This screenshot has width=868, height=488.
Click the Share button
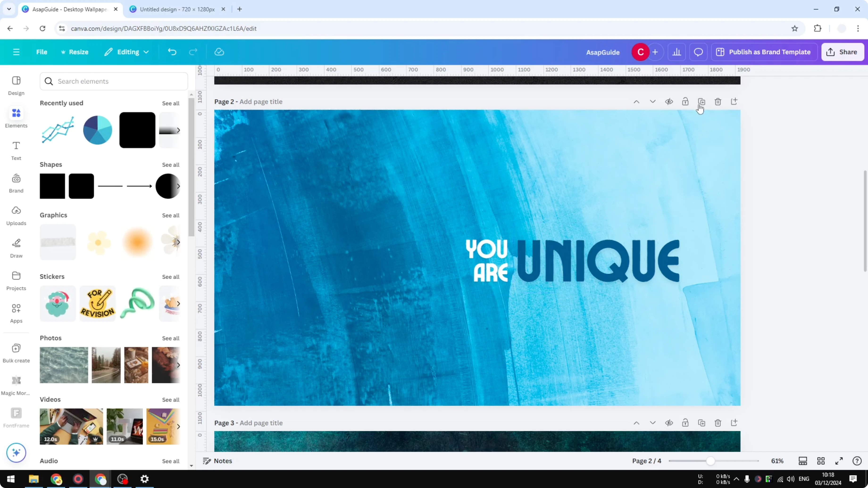[842, 52]
